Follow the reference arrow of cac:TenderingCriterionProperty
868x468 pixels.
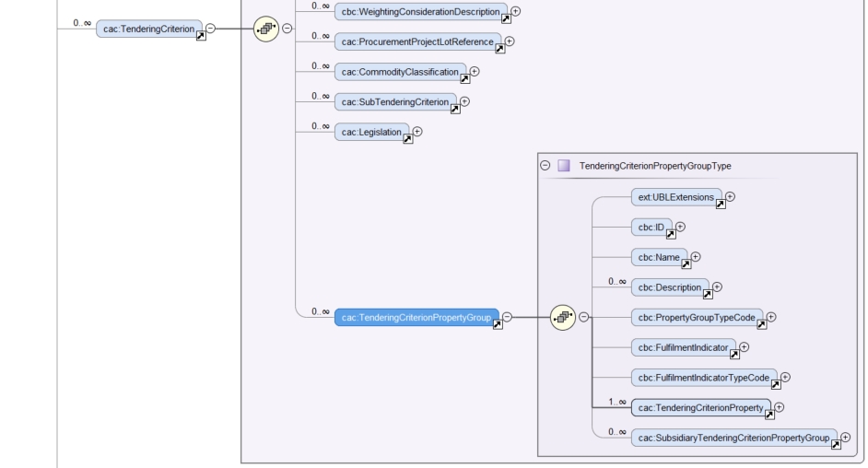click(x=770, y=415)
